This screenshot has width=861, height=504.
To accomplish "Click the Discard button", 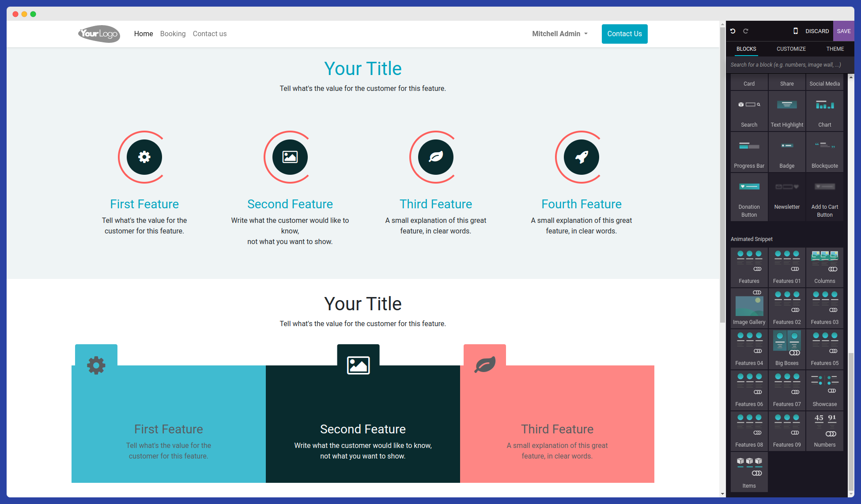I will (x=817, y=31).
